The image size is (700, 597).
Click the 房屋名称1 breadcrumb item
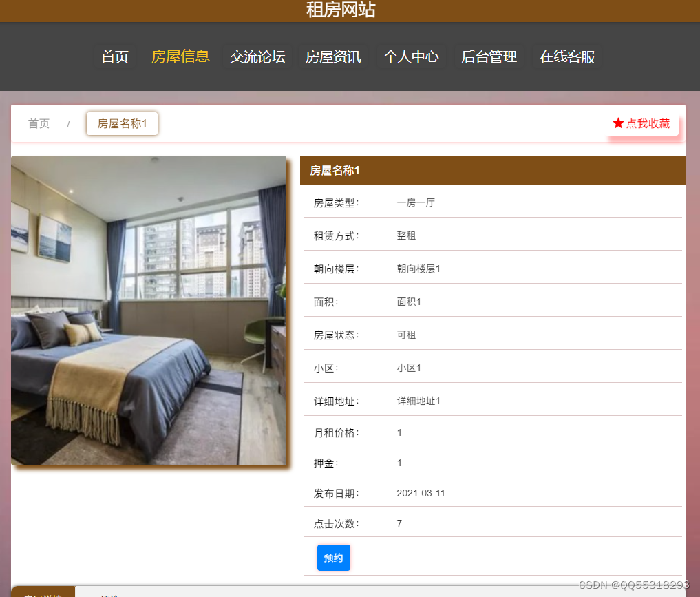pyautogui.click(x=122, y=123)
